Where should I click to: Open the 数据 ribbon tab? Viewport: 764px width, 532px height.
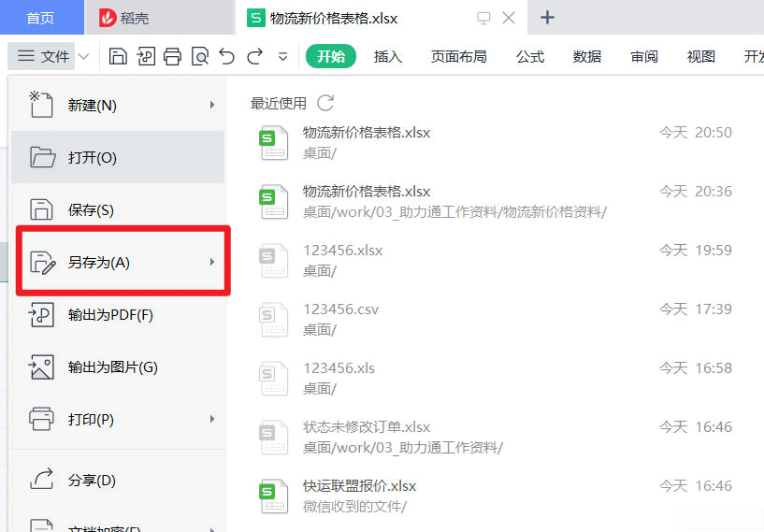587,56
